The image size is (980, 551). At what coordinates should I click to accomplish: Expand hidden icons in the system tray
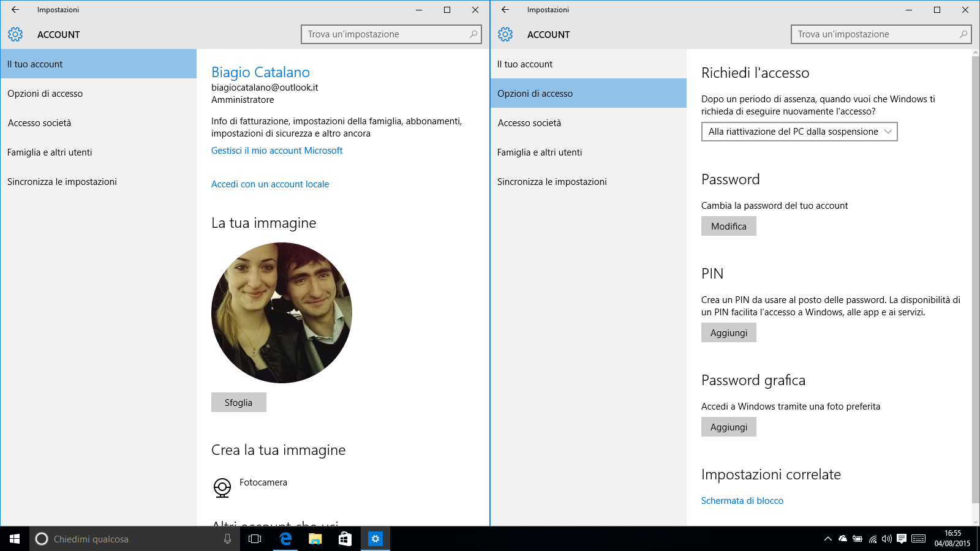pos(828,539)
